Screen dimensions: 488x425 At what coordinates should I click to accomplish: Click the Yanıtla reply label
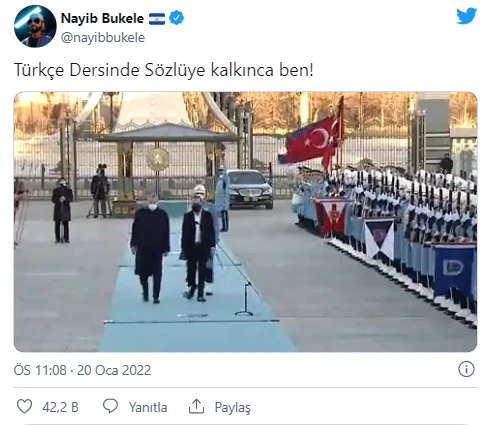(148, 407)
